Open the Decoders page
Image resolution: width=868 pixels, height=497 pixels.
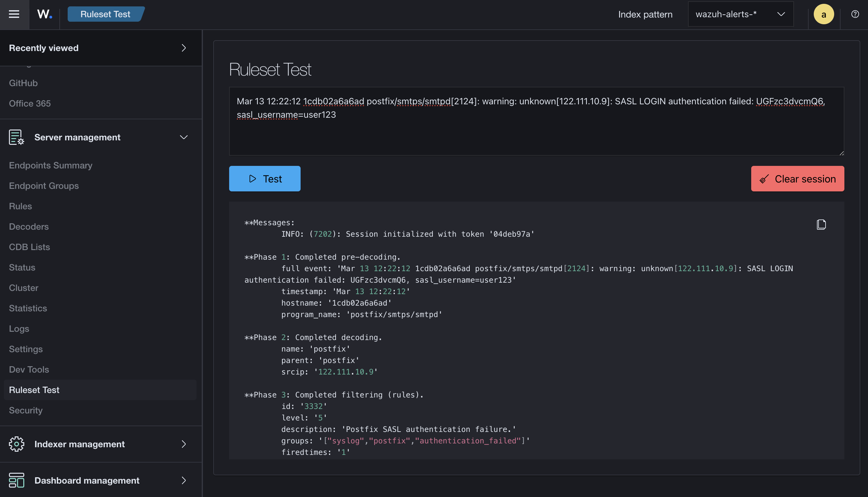click(29, 227)
